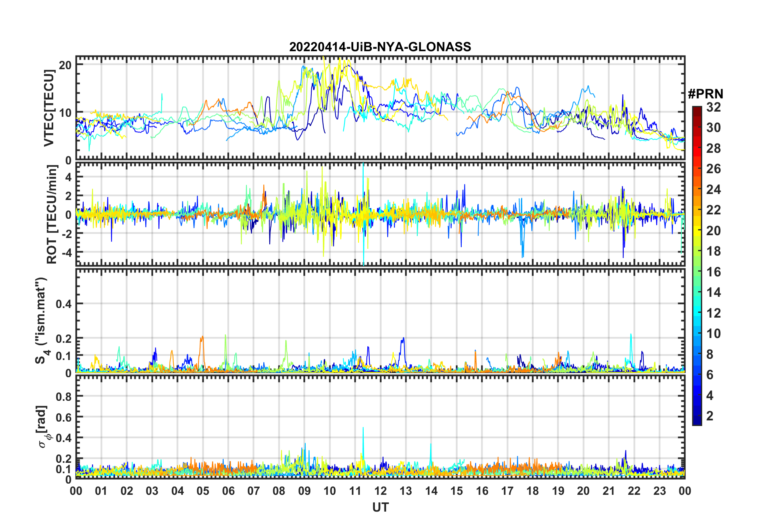Click the dark blue S4 peak near 13 UT

403,340
